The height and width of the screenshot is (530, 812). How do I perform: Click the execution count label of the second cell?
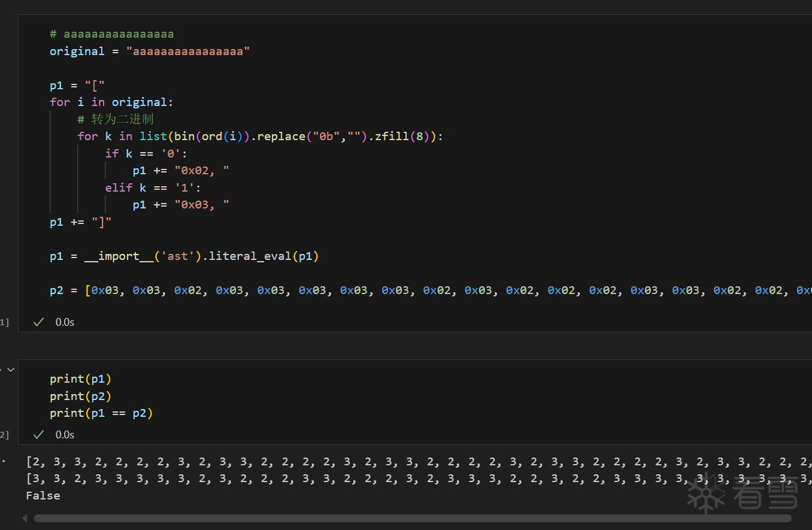(4, 435)
